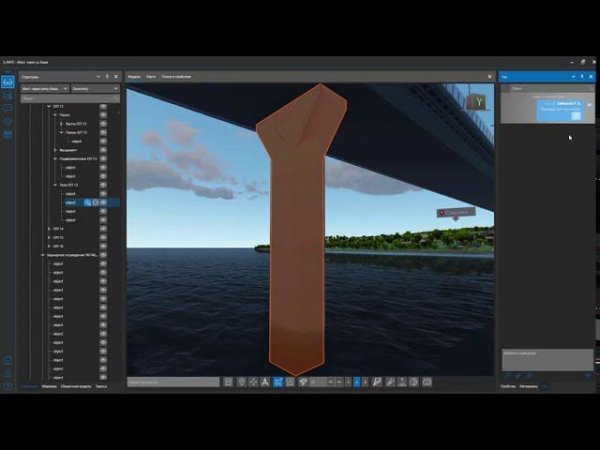Toggle visibility eye for ОП 14 row
Image resolution: width=600 pixels, height=450 pixels.
103,229
